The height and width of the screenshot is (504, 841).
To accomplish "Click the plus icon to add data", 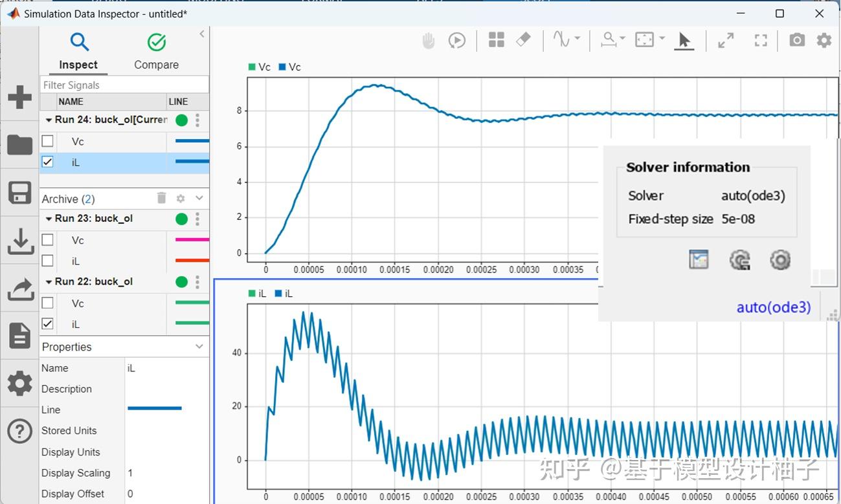I will coord(19,97).
